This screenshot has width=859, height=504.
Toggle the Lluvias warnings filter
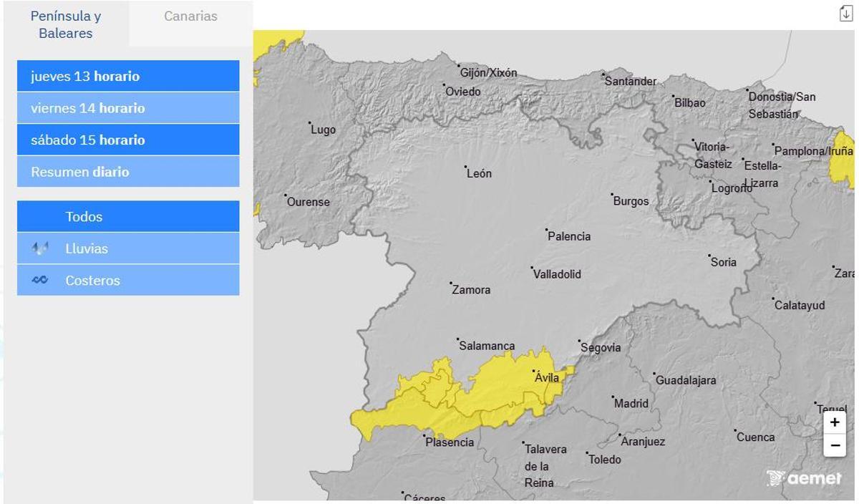click(x=127, y=248)
